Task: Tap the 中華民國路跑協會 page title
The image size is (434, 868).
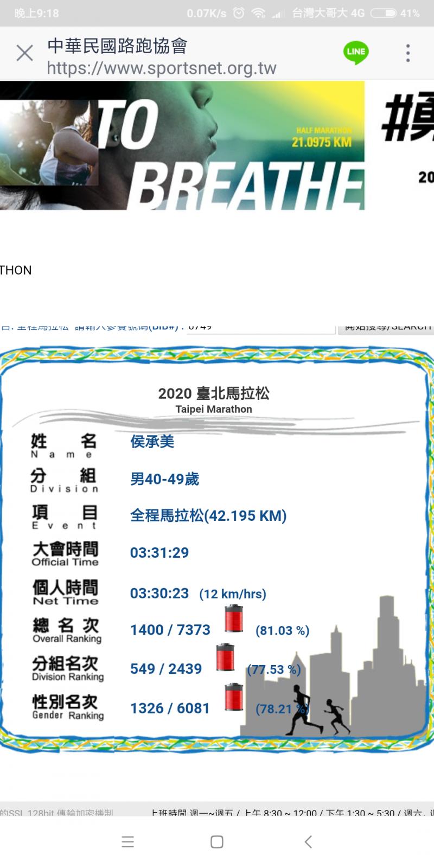Action: (117, 46)
